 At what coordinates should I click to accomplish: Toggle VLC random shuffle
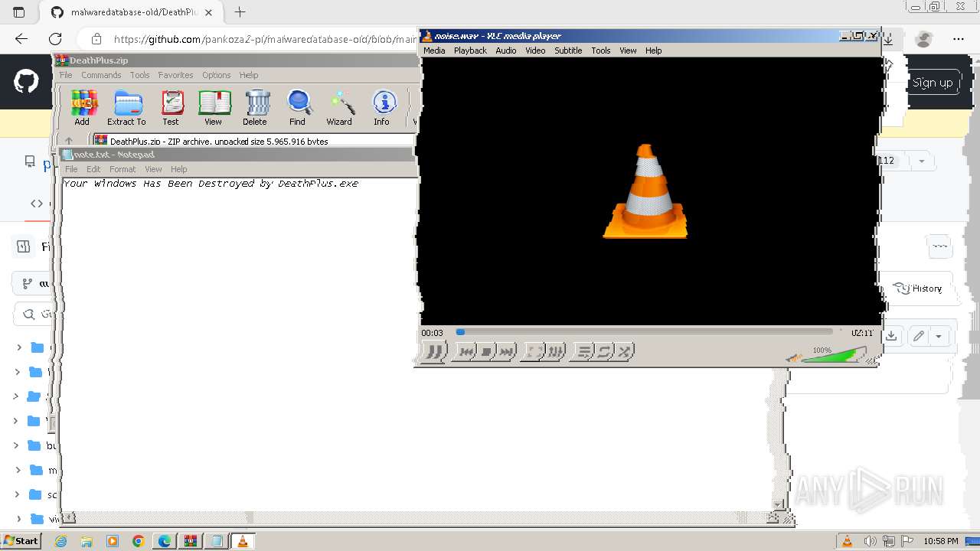point(625,351)
